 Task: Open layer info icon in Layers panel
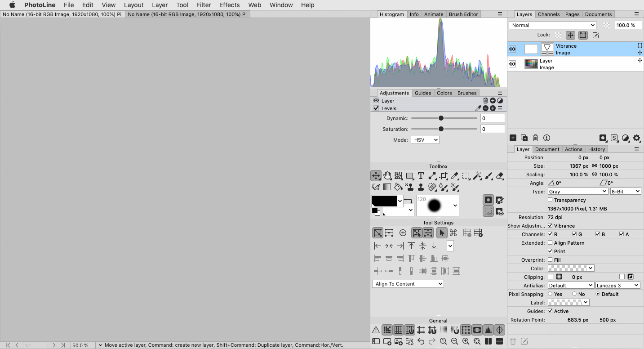coord(546,138)
